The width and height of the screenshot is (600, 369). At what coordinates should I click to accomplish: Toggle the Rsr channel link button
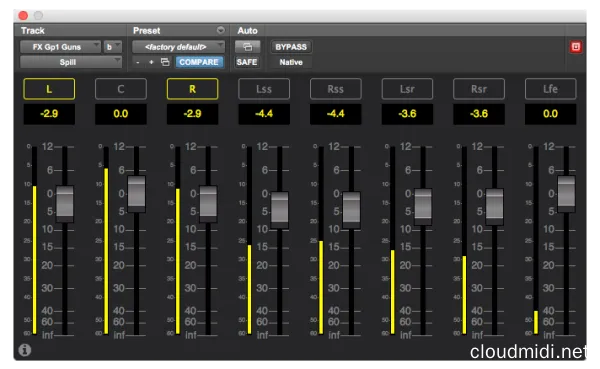coord(479,89)
